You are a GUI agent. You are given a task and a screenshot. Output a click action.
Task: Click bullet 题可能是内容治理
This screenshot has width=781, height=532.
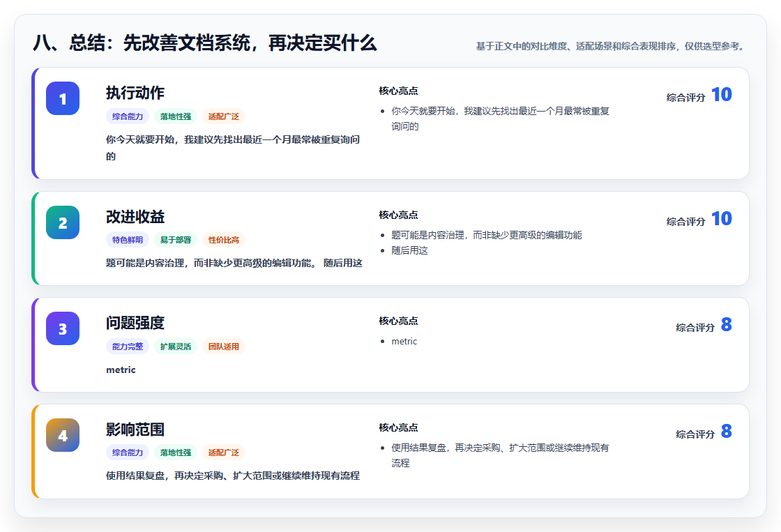[x=487, y=235]
